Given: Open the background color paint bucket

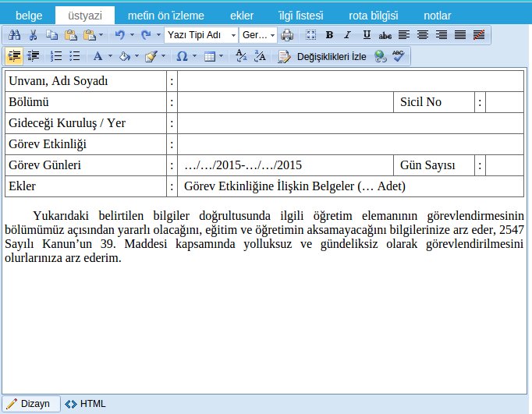Looking at the screenshot, I should (125, 55).
